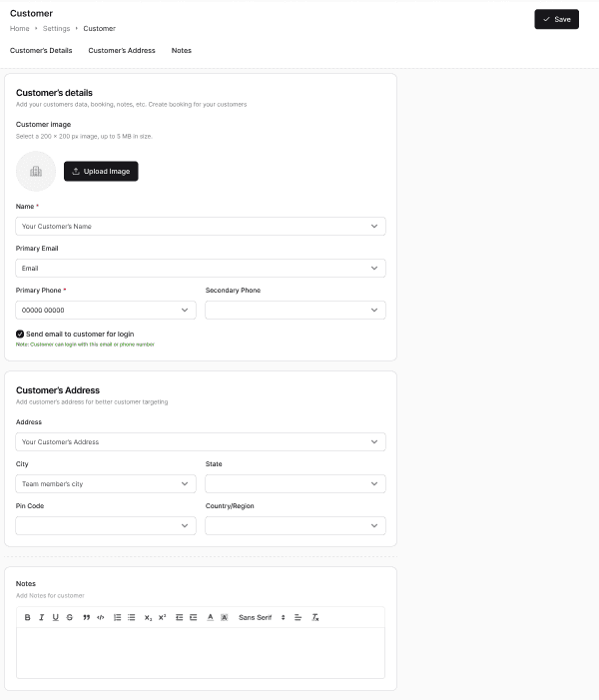Click 'Add Notes for customer' helper text

tap(50, 595)
